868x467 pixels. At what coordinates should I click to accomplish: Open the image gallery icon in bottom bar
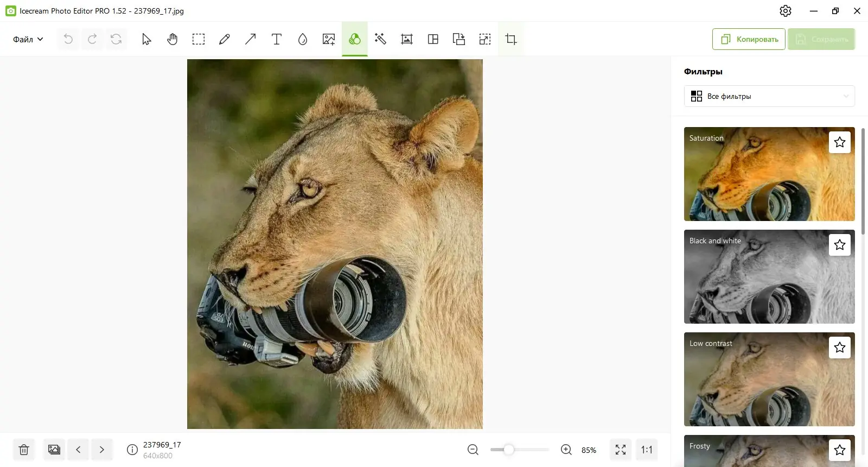54,450
